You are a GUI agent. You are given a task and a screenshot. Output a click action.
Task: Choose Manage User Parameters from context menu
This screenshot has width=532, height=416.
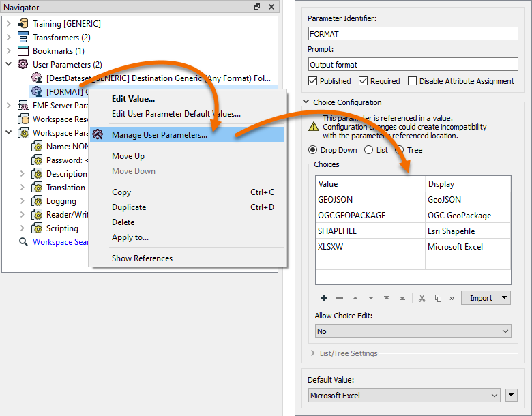click(x=160, y=135)
